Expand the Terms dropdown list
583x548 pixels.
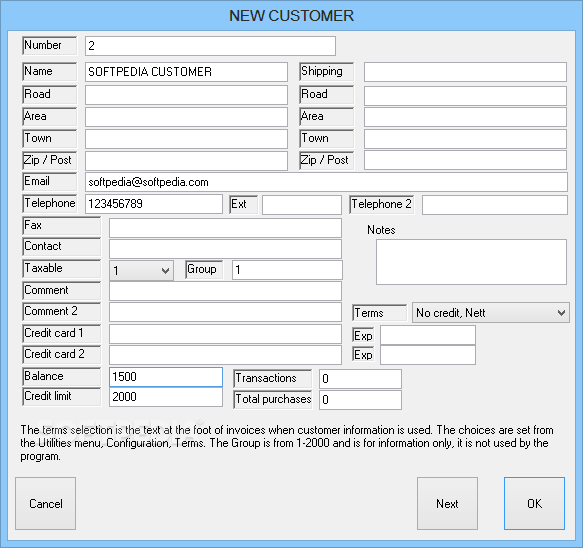pos(490,313)
